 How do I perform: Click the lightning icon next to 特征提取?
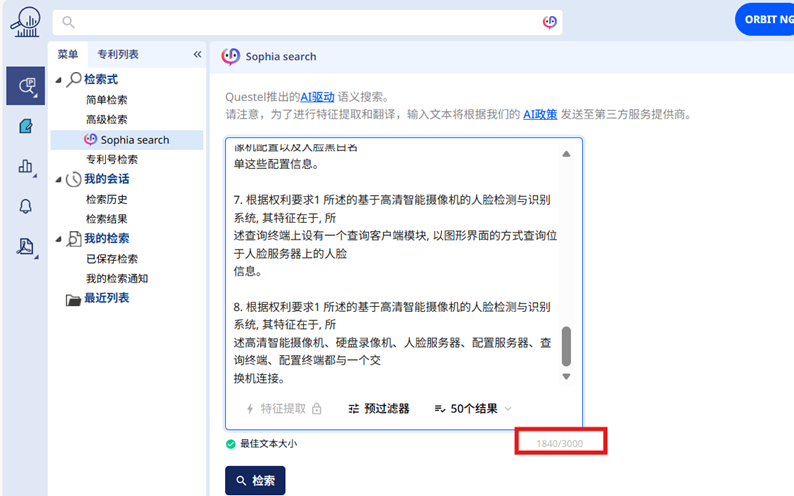coord(250,408)
